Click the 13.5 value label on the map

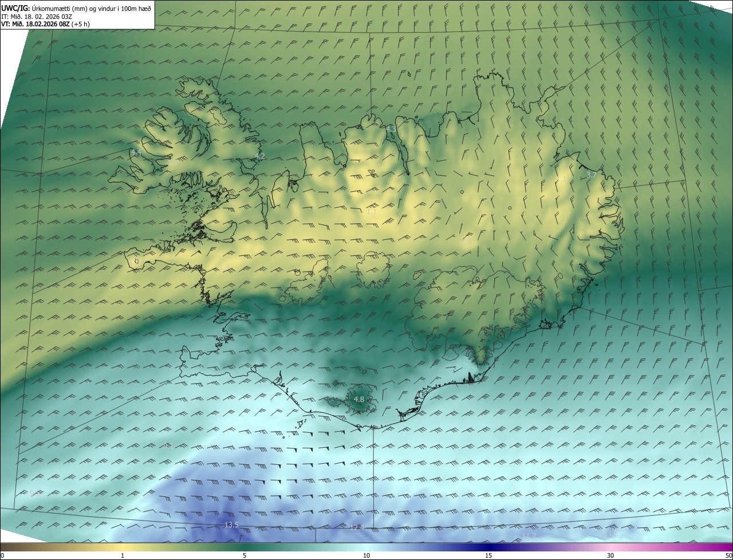(x=231, y=525)
